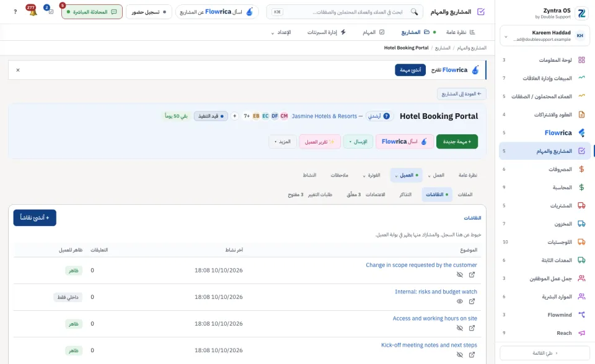Open Jasmine Hotels & Resorts client link

[x=324, y=116]
